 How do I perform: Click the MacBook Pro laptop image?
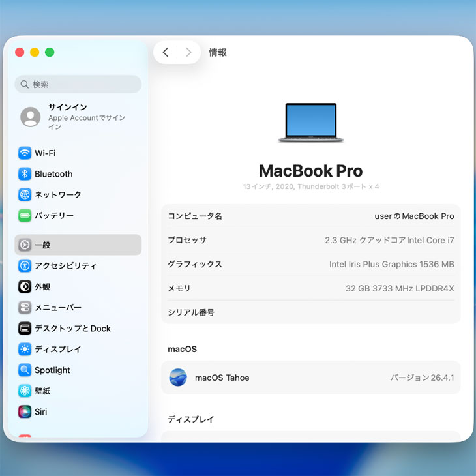(x=310, y=123)
